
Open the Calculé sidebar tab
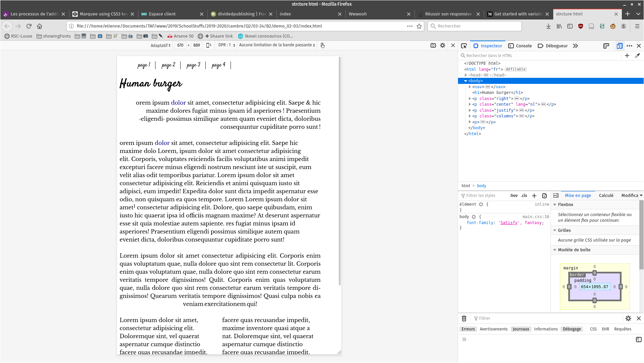606,196
